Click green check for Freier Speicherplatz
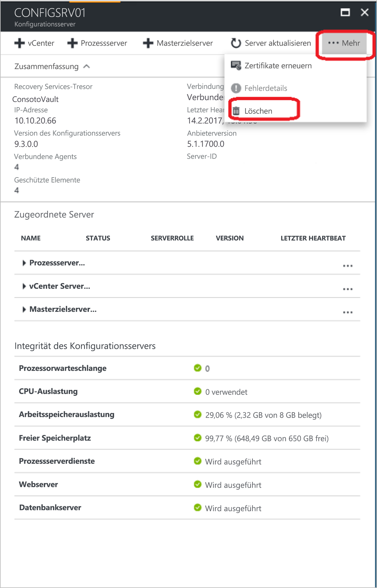The width and height of the screenshot is (377, 588). point(198,438)
